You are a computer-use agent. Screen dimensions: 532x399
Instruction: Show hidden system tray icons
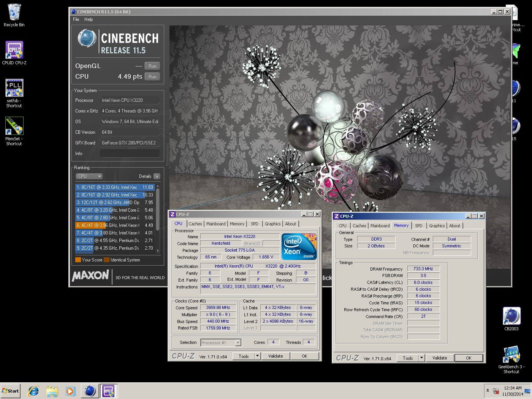(x=488, y=391)
